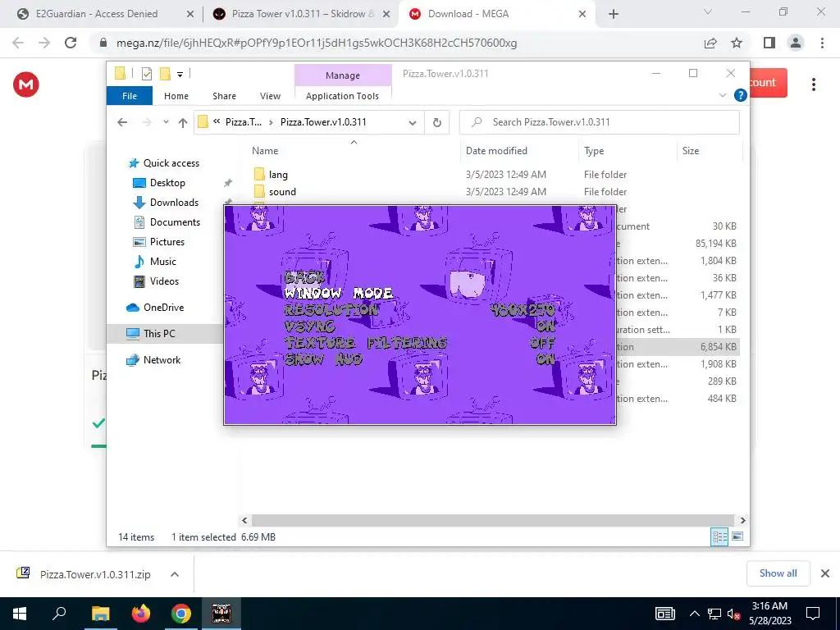Switch to Pizza Tower Skidrow tab
This screenshot has width=840, height=630.
tap(303, 14)
